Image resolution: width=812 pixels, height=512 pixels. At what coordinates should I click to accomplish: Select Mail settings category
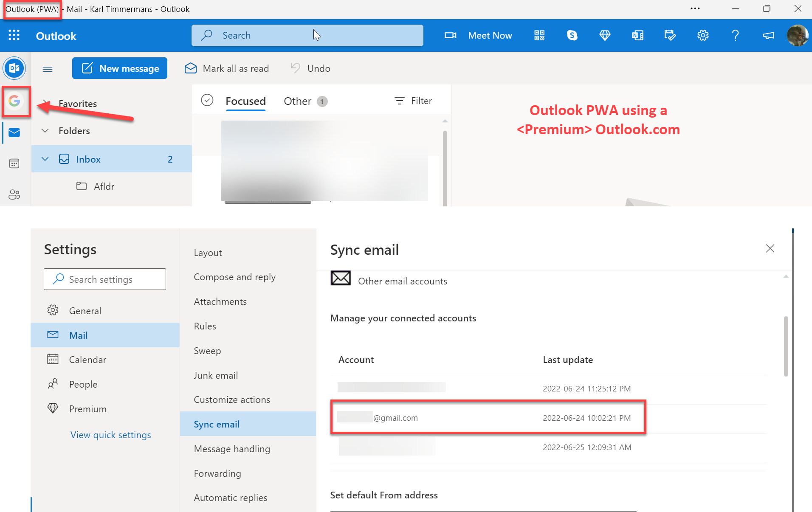(x=105, y=335)
